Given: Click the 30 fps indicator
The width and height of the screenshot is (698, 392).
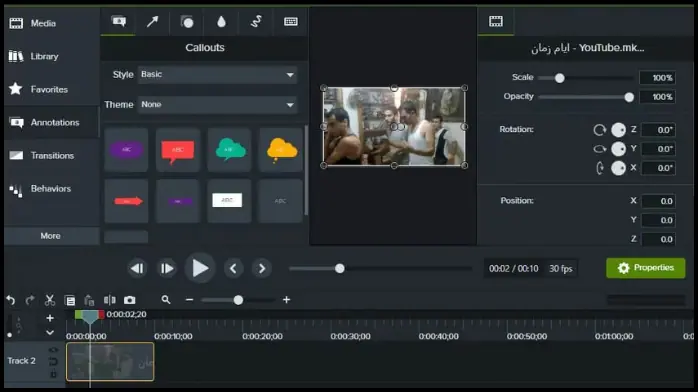Looking at the screenshot, I should (560, 269).
